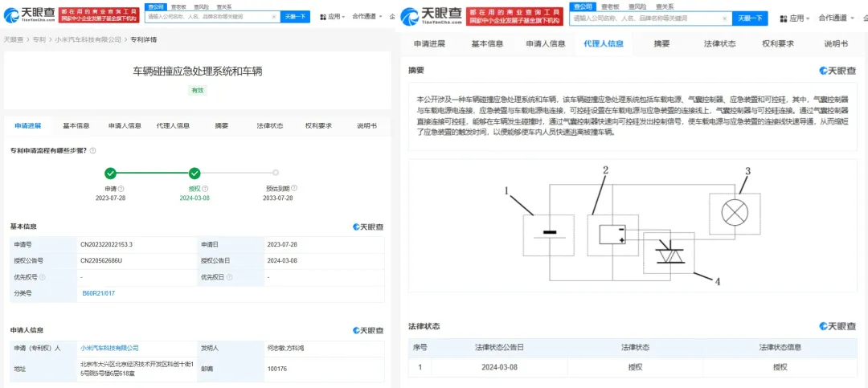
Task: Switch to 查老板 search tab, right page
Action: (x=608, y=6)
